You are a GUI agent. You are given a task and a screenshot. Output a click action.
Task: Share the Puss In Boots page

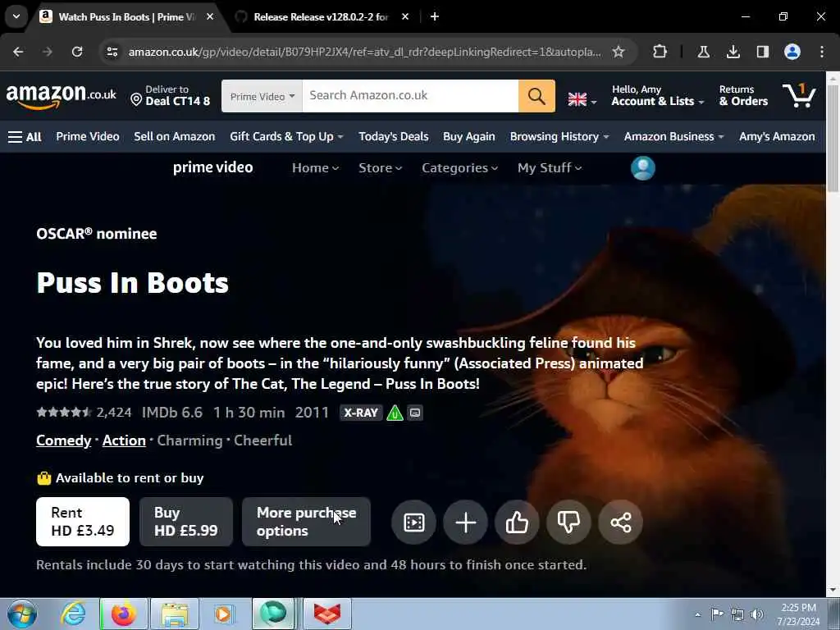pos(620,523)
